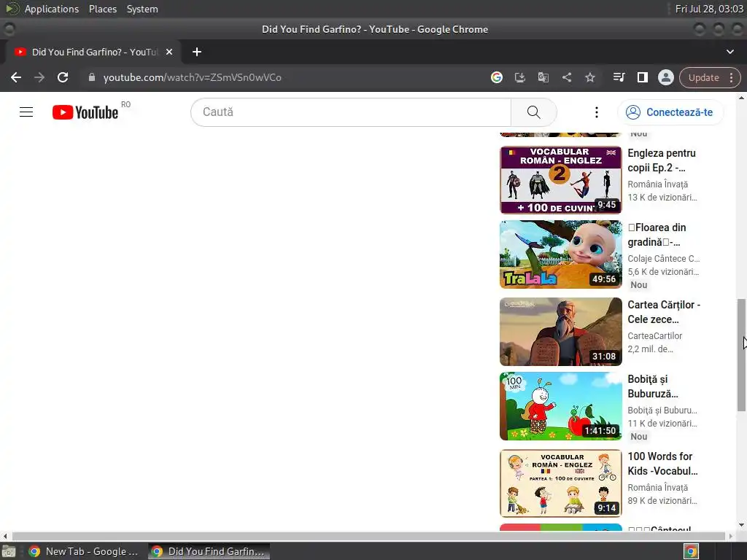Click the address bar URL
747x560 pixels.
(x=192, y=77)
